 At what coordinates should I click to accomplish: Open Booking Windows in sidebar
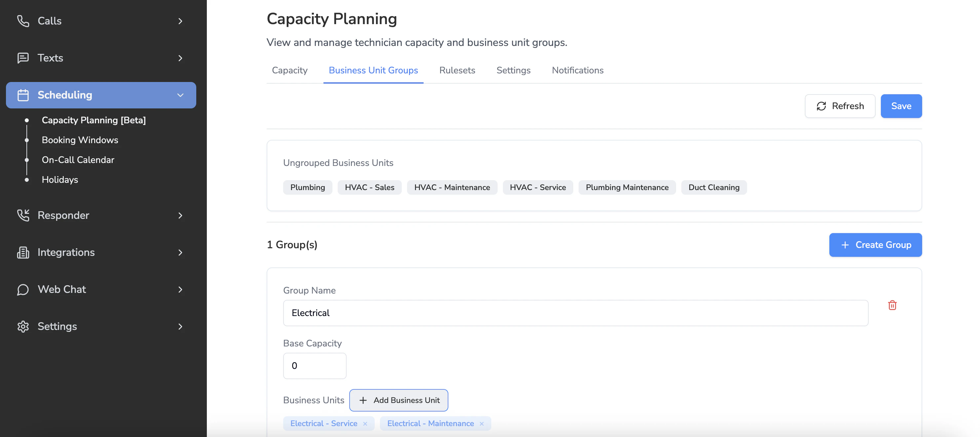(80, 140)
